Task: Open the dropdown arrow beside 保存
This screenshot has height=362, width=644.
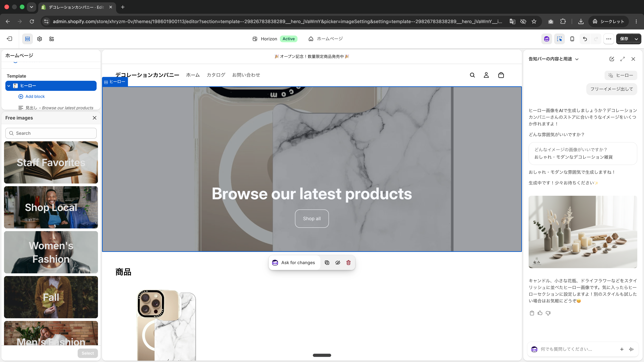Action: coord(636,39)
